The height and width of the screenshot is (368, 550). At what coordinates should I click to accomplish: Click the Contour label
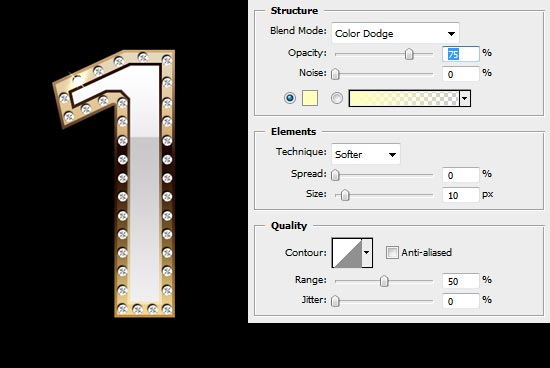[306, 253]
